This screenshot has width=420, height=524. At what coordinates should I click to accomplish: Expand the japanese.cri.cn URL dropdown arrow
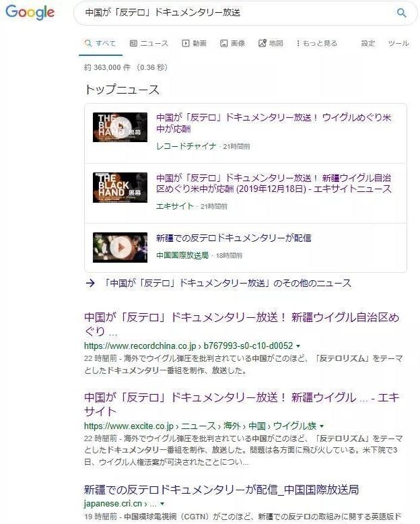(x=162, y=504)
